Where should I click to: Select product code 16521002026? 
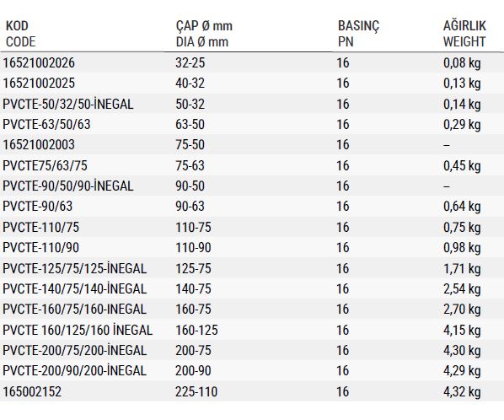pyautogui.click(x=39, y=62)
